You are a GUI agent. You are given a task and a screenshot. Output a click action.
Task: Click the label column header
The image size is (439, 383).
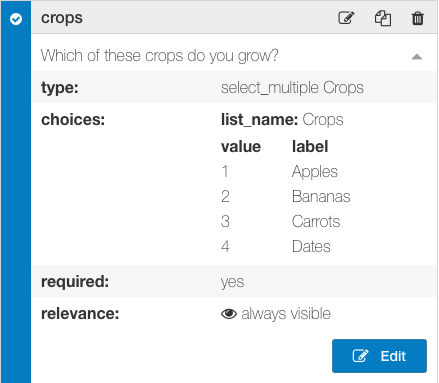310,147
